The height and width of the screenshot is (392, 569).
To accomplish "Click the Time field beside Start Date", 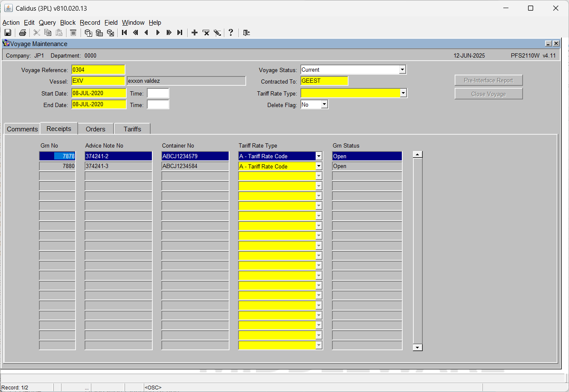I will pos(158,93).
